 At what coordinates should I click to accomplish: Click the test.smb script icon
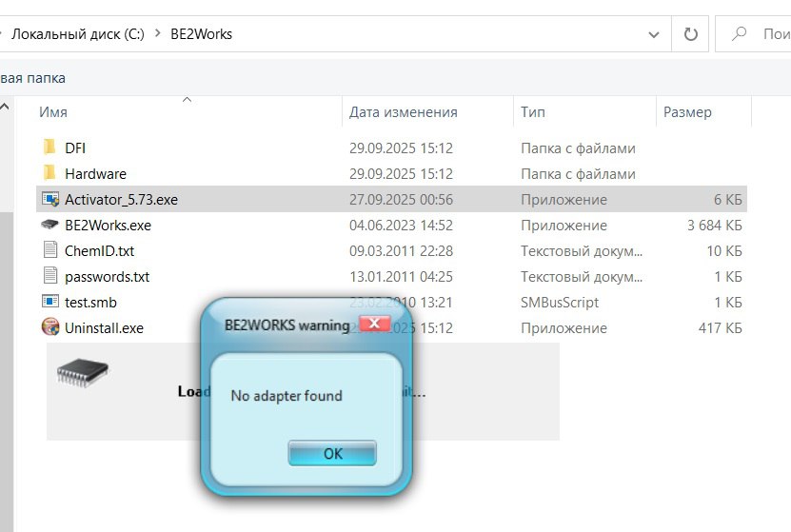(50, 303)
